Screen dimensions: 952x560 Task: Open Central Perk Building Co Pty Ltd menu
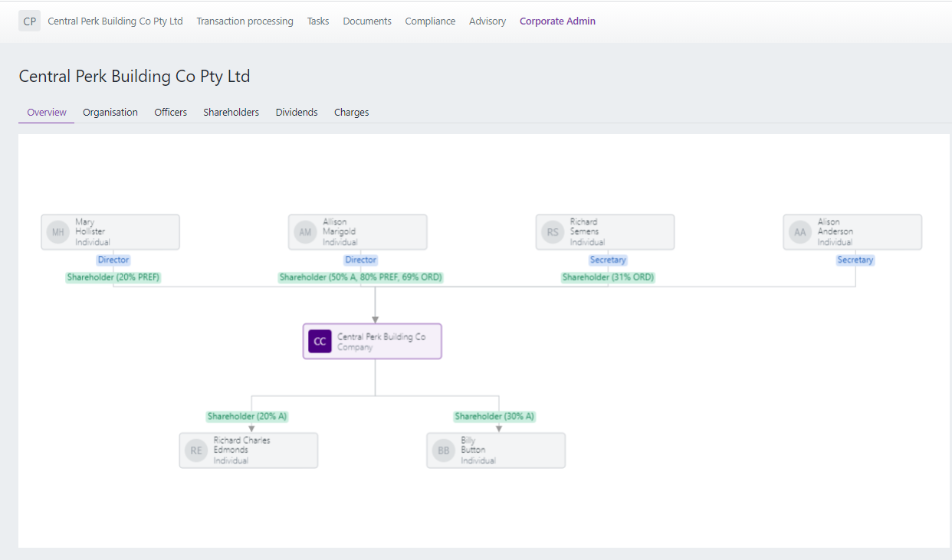coord(115,21)
